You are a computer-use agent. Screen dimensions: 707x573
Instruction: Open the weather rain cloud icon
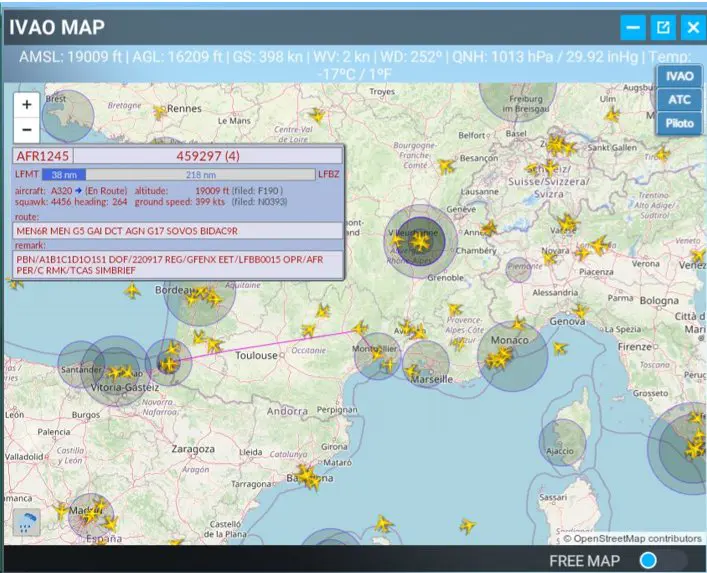coord(27,522)
